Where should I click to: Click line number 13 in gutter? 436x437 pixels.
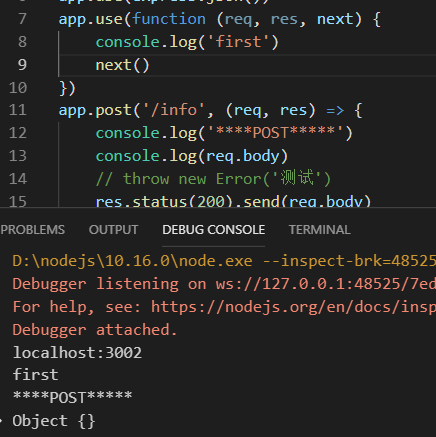tap(18, 156)
